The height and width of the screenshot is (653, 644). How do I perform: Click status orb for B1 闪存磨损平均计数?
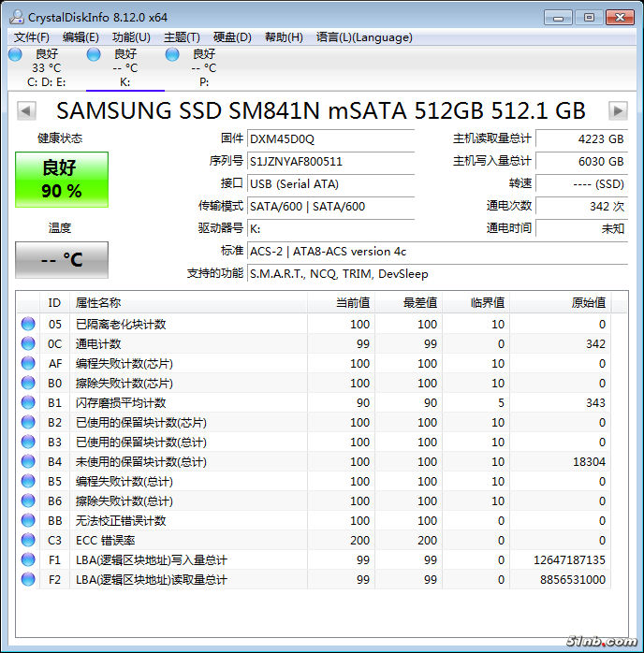[x=28, y=402]
